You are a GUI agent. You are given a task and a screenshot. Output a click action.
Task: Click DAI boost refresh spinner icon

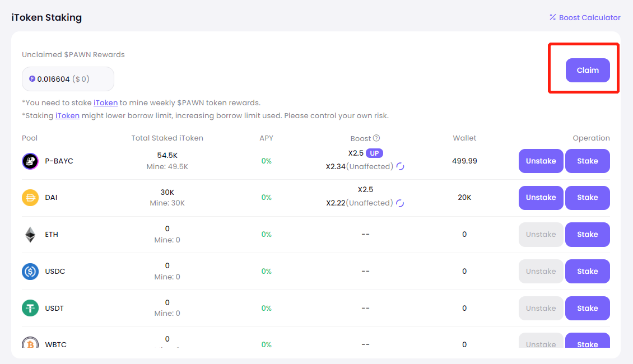click(x=400, y=203)
